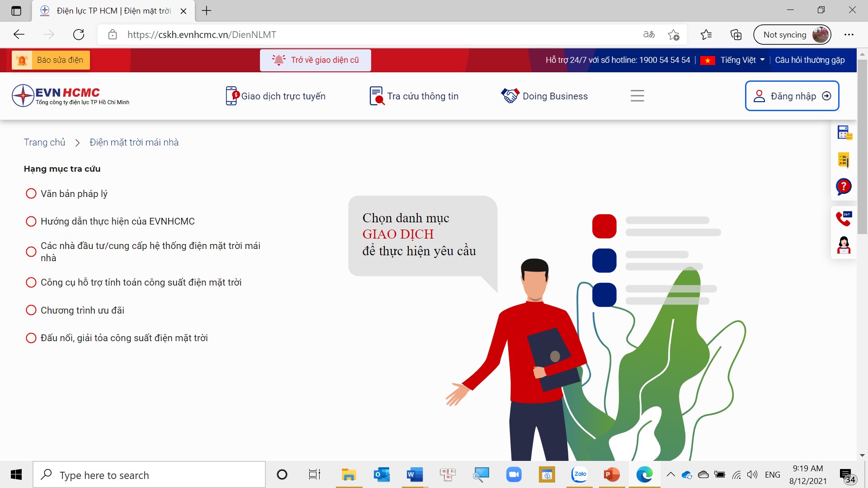Image resolution: width=868 pixels, height=488 pixels.
Task: Select Hướng dẫn thực hiện của EVNHCMC option
Action: [x=31, y=221]
